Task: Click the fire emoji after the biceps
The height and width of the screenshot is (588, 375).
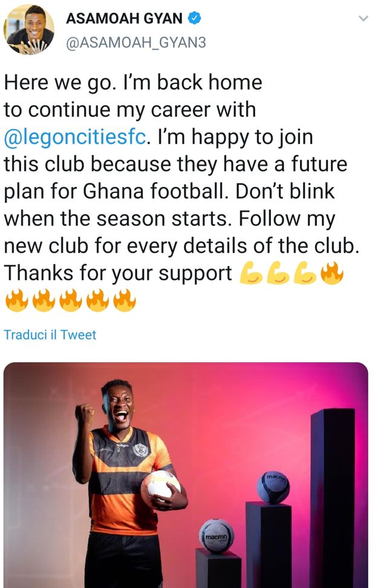Action: point(331,274)
